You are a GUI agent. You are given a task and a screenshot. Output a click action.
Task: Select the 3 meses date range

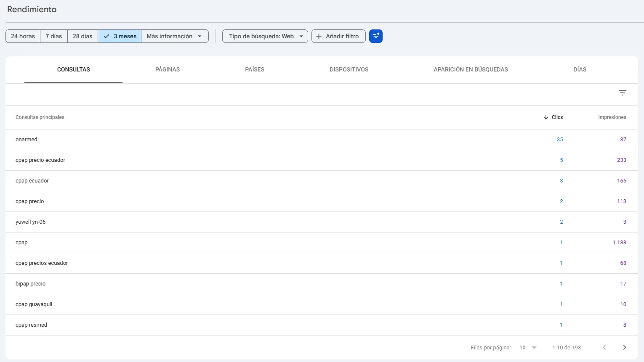(120, 36)
